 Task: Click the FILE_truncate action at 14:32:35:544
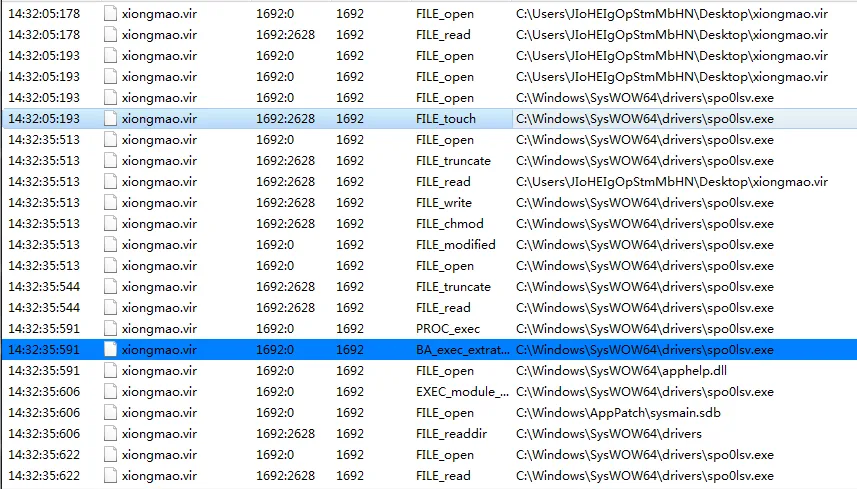453,287
